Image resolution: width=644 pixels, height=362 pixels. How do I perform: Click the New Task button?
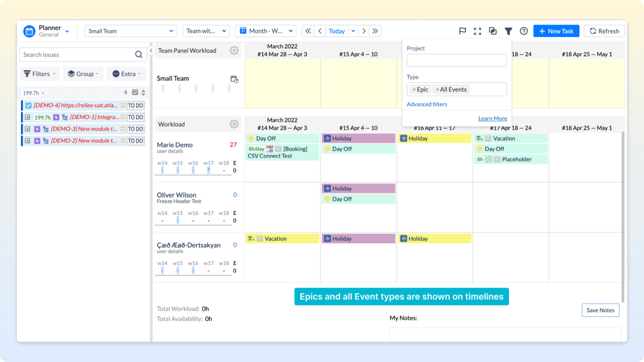(556, 31)
